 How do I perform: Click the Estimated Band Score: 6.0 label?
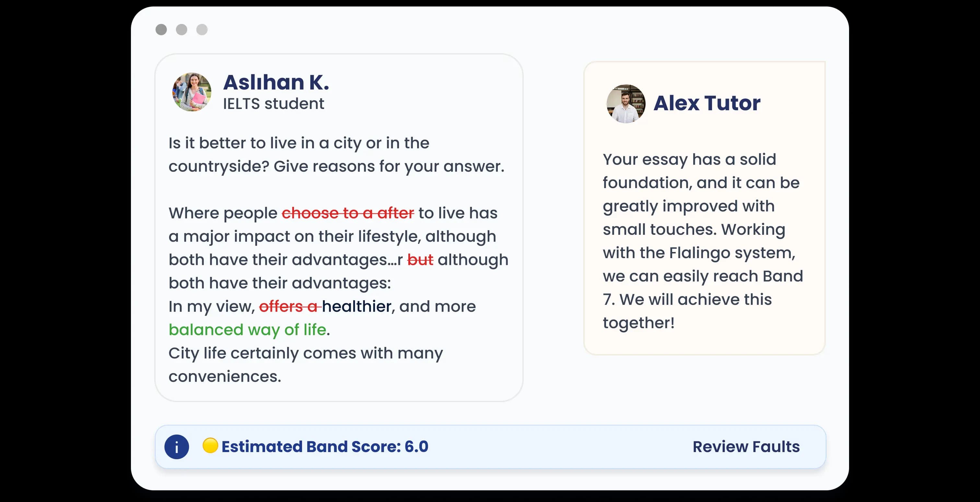(x=324, y=447)
